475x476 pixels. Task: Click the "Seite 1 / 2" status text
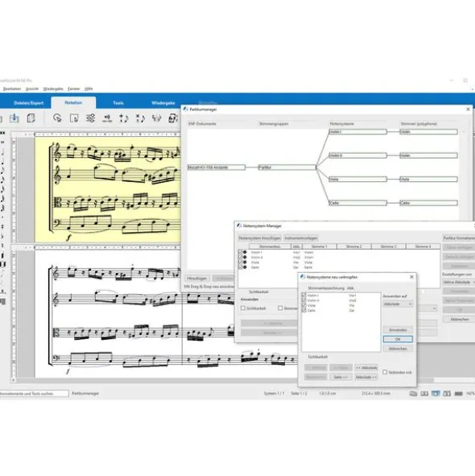[299, 393]
